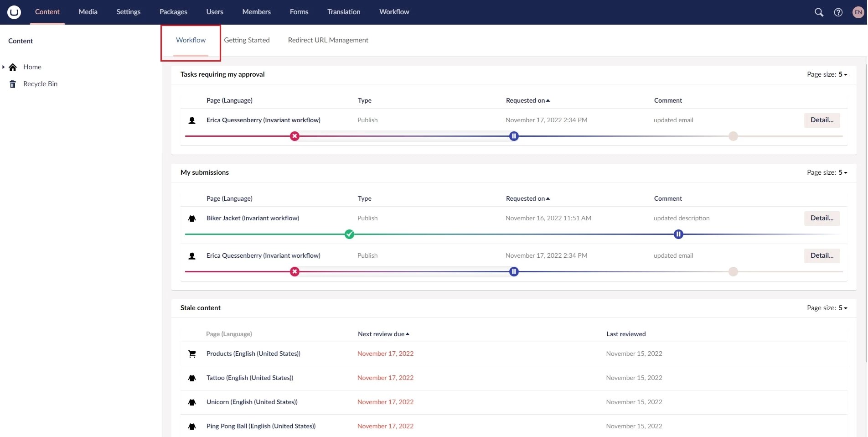Toggle sort on Requested on in My submissions
Screen dimensions: 868x437
527,198
